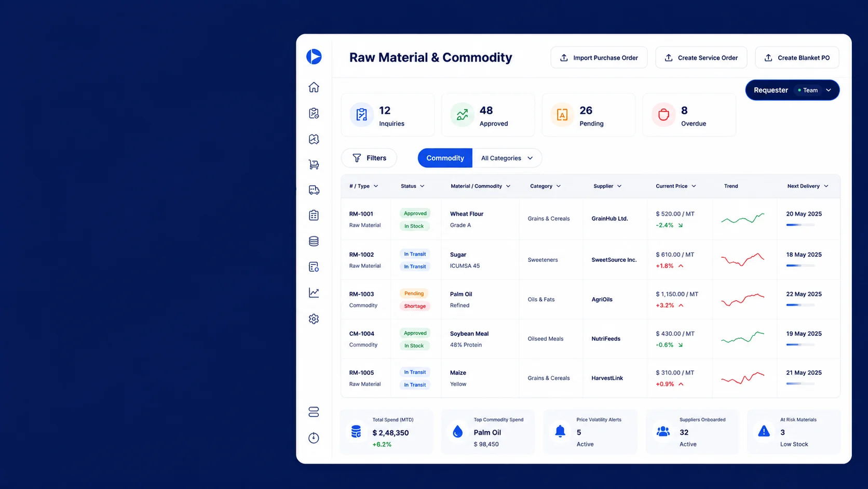868x489 pixels.
Task: Open the Material / Commodity column dropdown
Action: point(480,186)
